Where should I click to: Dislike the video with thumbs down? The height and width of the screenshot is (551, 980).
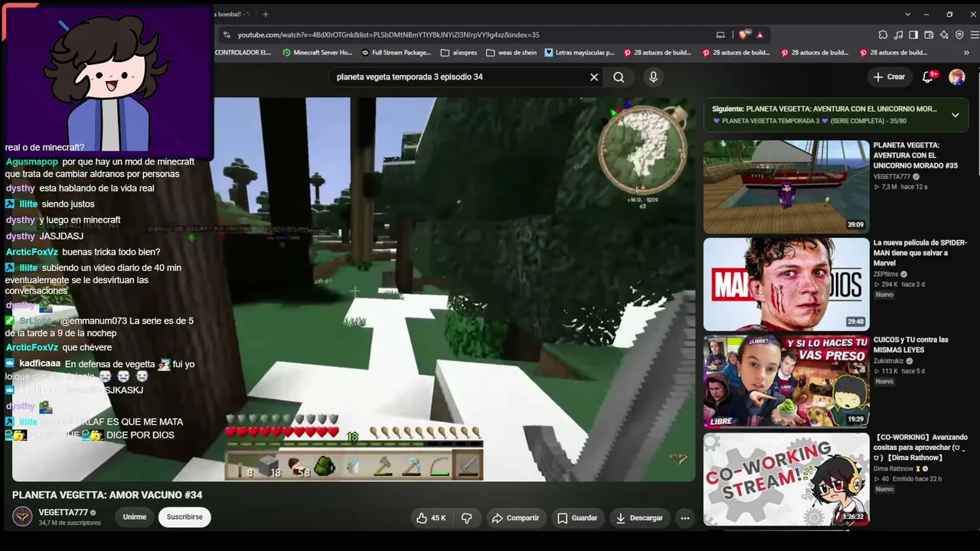click(x=467, y=518)
